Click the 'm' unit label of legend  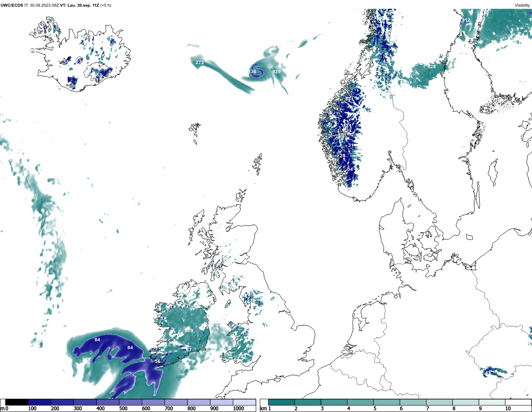point(2,409)
